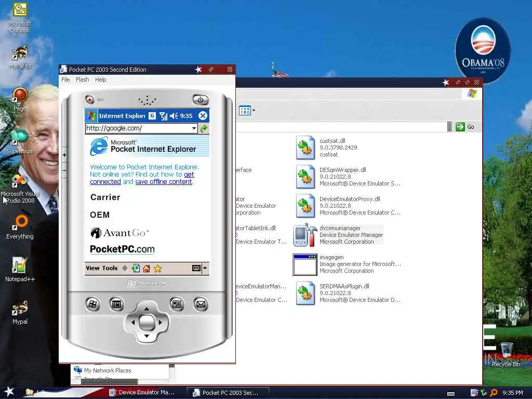Click Recycle Bin desktop icon
Viewport: 532px width, 399px height.
coord(506,355)
